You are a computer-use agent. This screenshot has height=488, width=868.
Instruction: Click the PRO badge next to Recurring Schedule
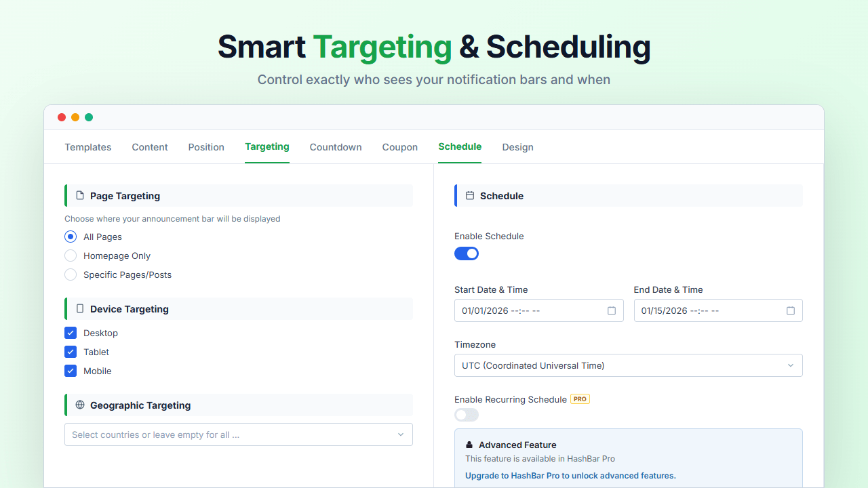click(580, 399)
